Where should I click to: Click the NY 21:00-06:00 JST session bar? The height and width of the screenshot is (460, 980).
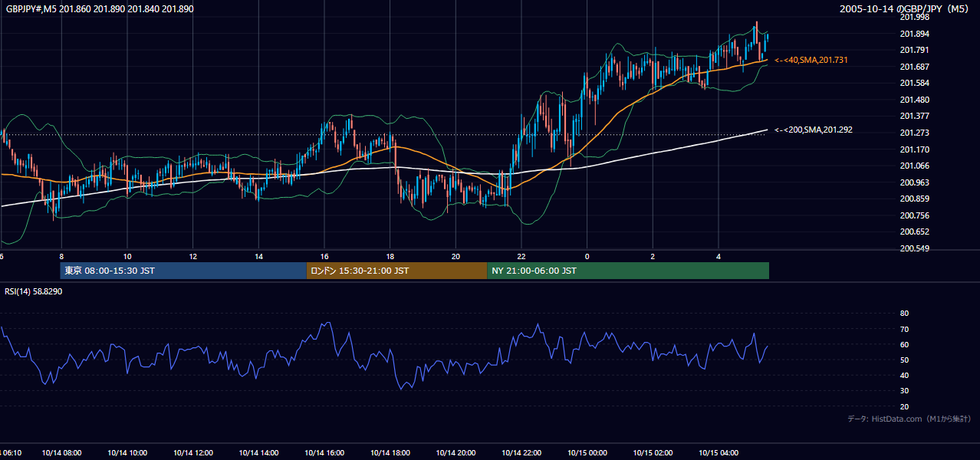click(x=628, y=271)
